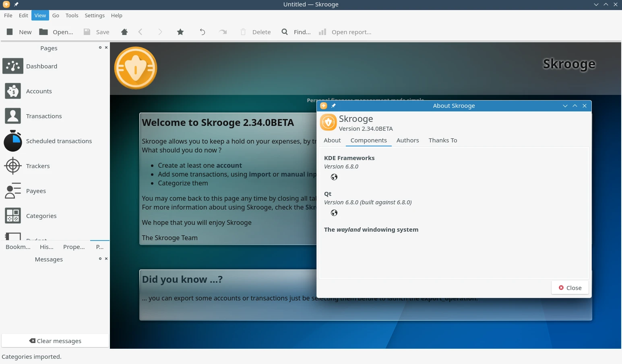
Task: Open the Tools menu
Action: [72, 15]
